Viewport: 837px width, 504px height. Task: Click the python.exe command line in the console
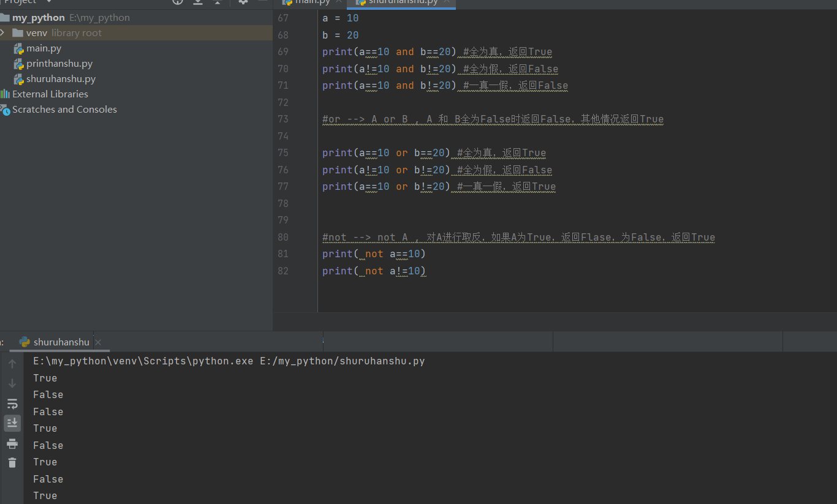(229, 361)
